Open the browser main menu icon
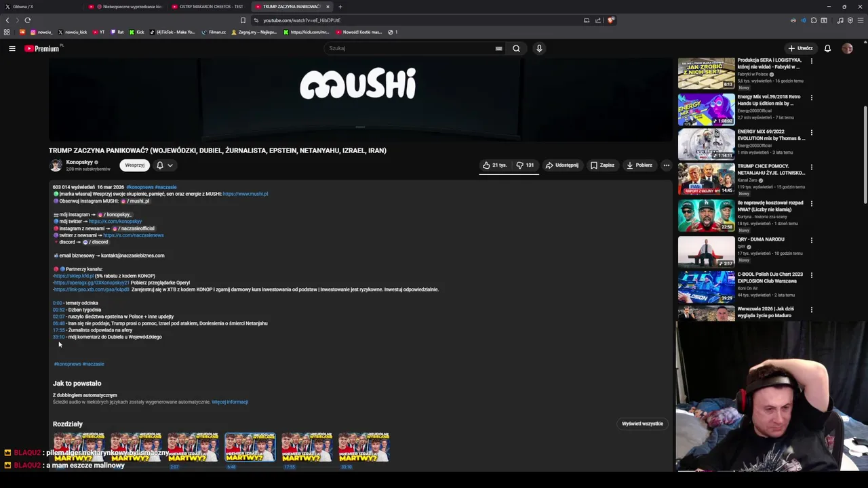868x488 pixels. 861,20
